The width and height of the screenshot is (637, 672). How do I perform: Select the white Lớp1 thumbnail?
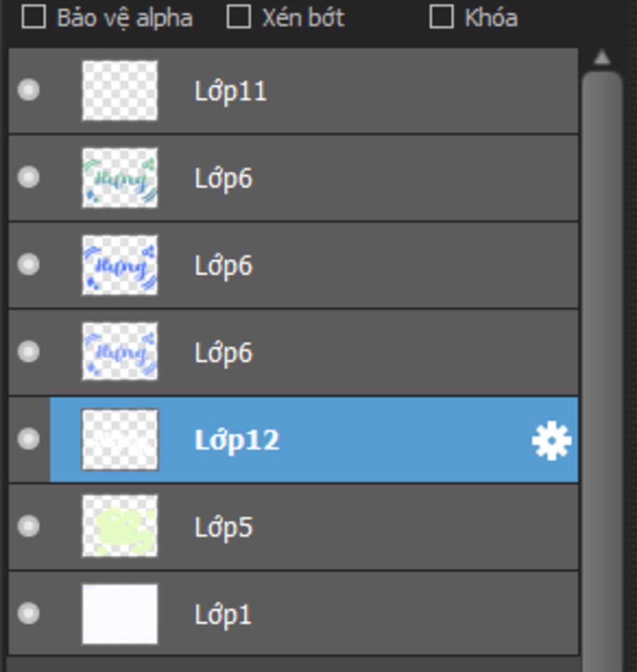point(120,614)
